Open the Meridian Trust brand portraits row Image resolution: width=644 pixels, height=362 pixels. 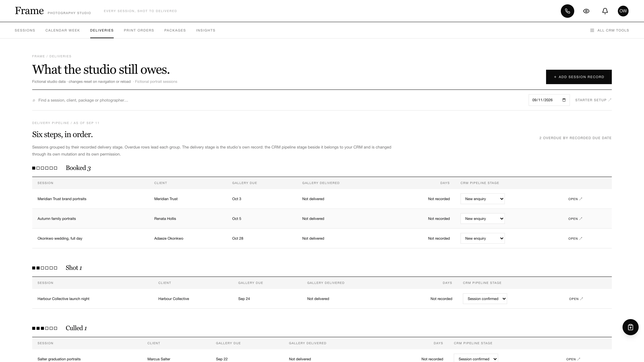[575, 199]
